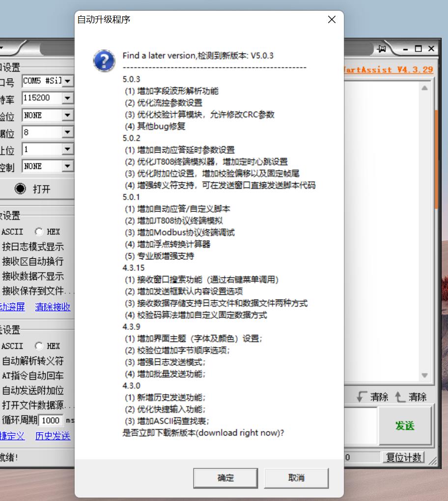Click the pin window icon

click(382, 49)
